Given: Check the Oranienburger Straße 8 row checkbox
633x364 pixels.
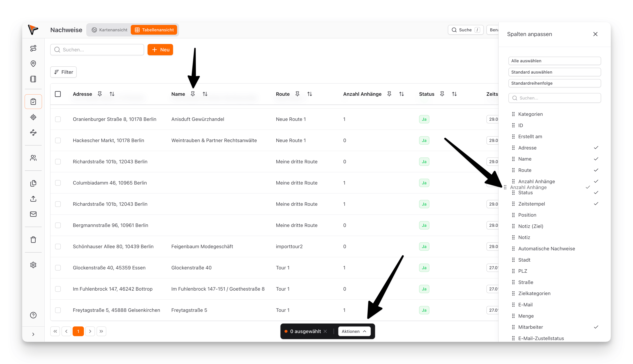Looking at the screenshot, I should [58, 119].
